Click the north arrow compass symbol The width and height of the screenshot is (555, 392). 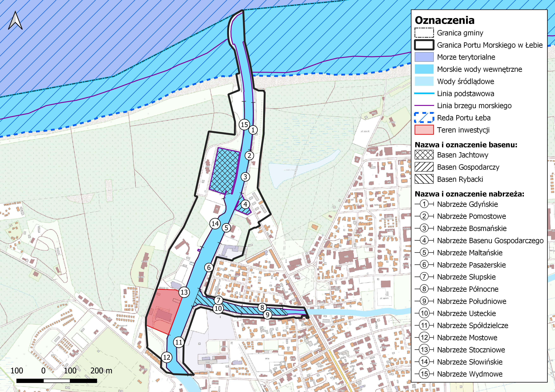coord(15,20)
